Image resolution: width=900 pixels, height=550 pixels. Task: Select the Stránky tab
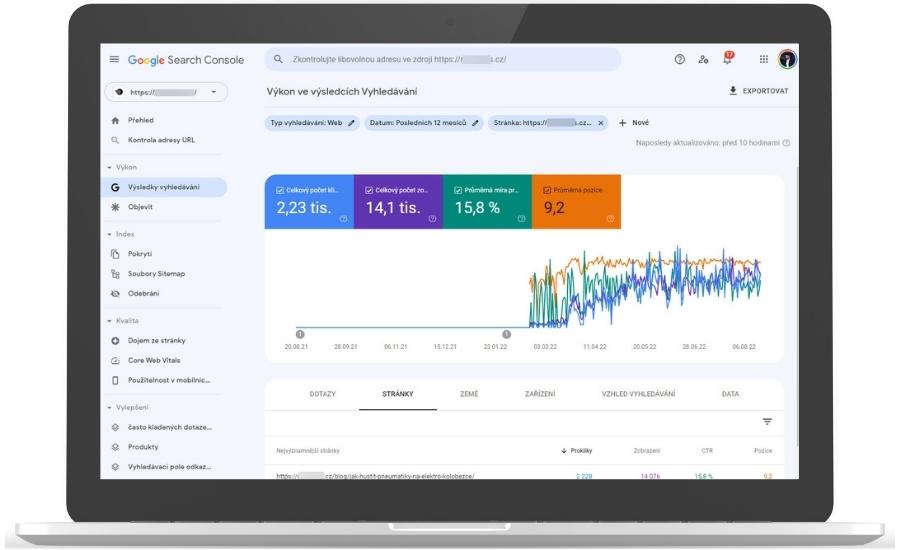(398, 394)
